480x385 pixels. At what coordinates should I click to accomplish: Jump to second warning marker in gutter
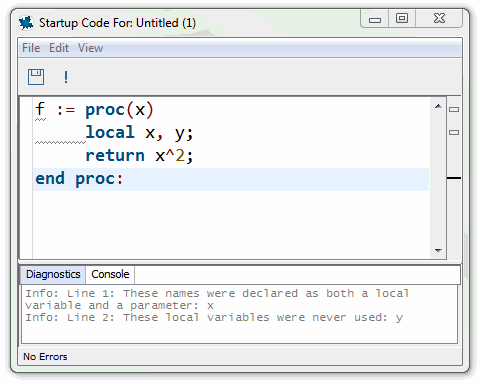(x=454, y=132)
